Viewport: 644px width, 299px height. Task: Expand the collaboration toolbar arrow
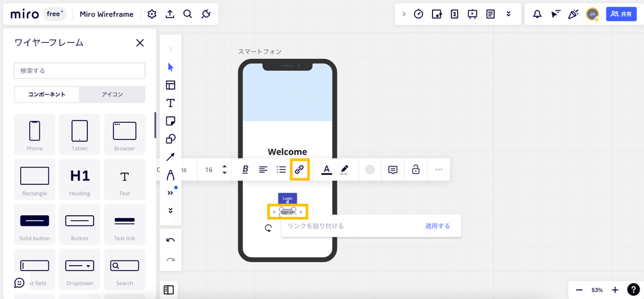(x=404, y=14)
